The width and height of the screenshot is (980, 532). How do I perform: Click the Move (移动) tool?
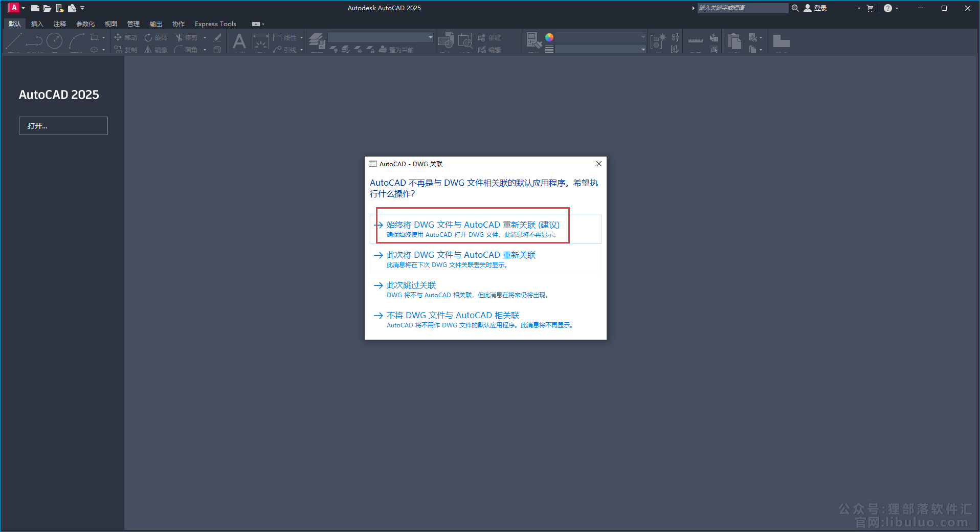126,37
